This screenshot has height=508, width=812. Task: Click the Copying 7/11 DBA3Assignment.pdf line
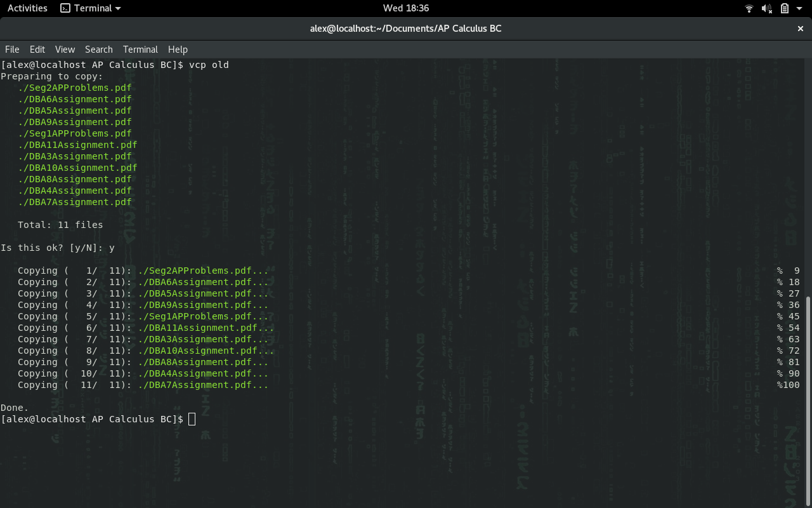click(x=143, y=339)
